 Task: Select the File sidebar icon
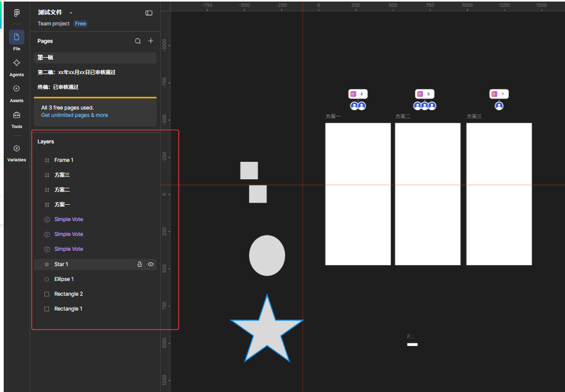(x=16, y=37)
